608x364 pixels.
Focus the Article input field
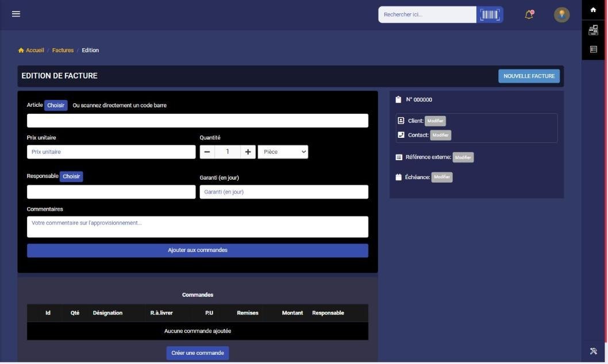pos(197,121)
